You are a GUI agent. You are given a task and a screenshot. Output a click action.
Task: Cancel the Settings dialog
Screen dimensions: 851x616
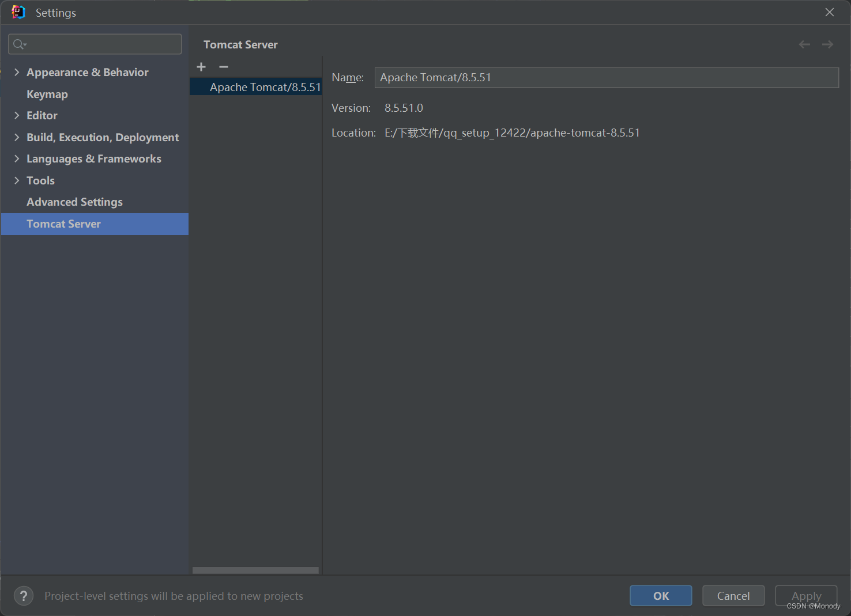[733, 596]
